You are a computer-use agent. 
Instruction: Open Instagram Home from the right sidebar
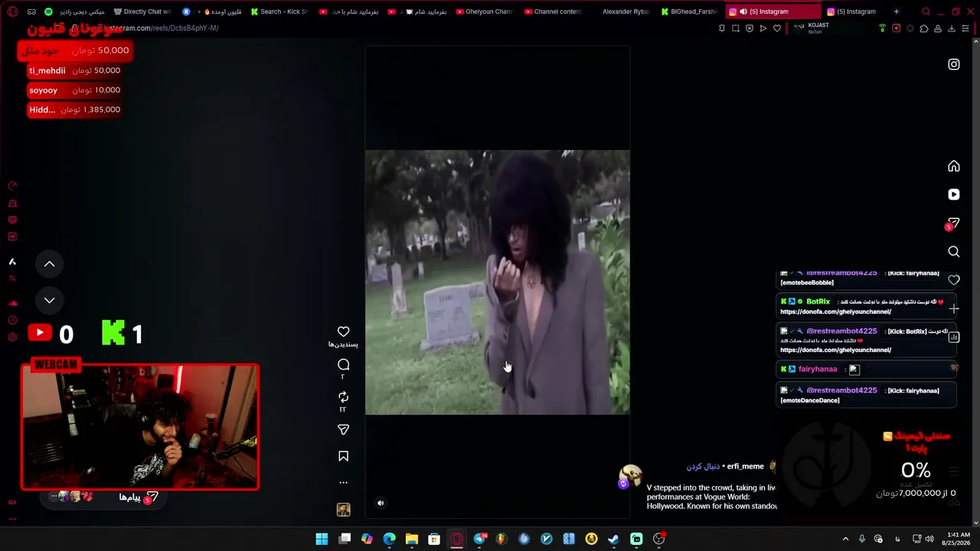pos(953,166)
